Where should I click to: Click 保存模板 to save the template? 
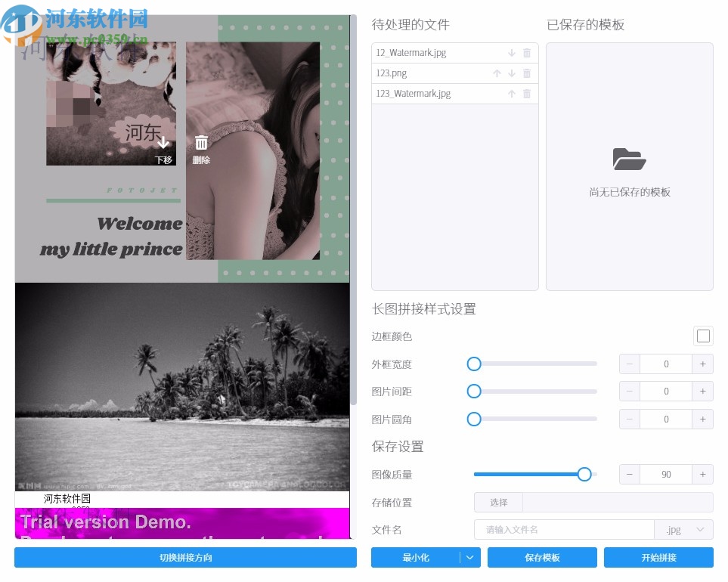(x=541, y=557)
